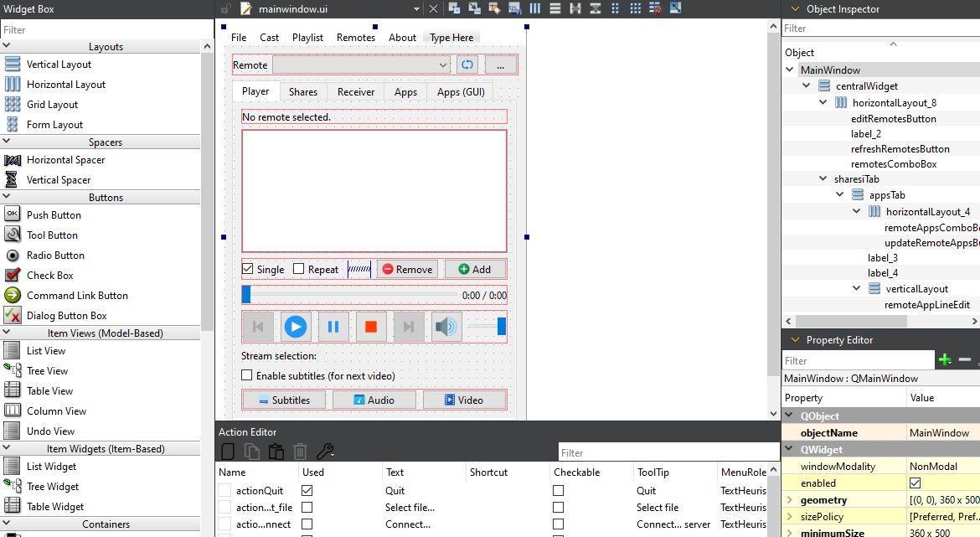Image resolution: width=980 pixels, height=537 pixels.
Task: Collapse the centralWidget tree node
Action: [x=807, y=86]
